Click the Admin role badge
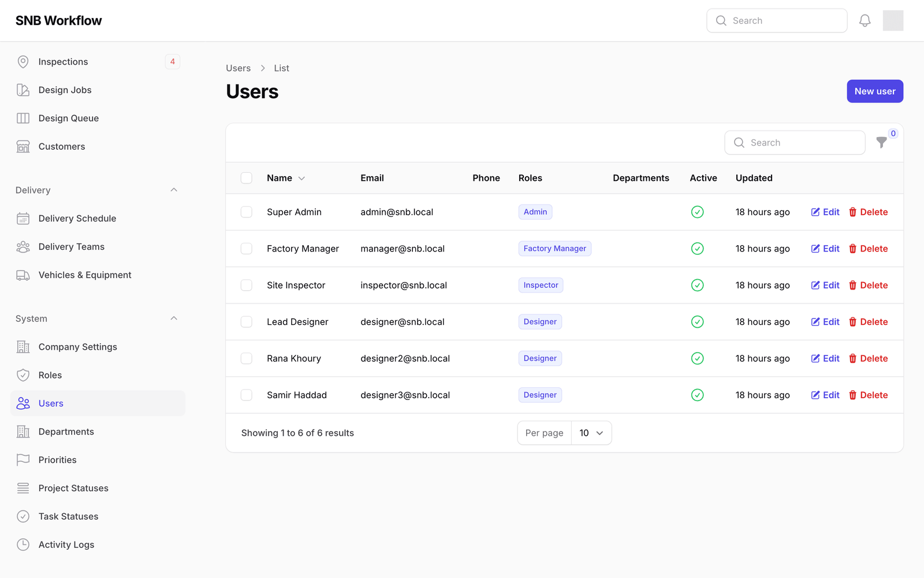Viewport: 924px width, 578px height. click(535, 212)
